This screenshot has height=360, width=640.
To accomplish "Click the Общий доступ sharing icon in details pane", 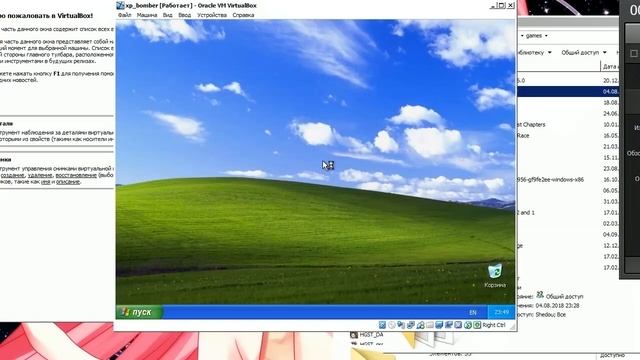I will (540, 294).
